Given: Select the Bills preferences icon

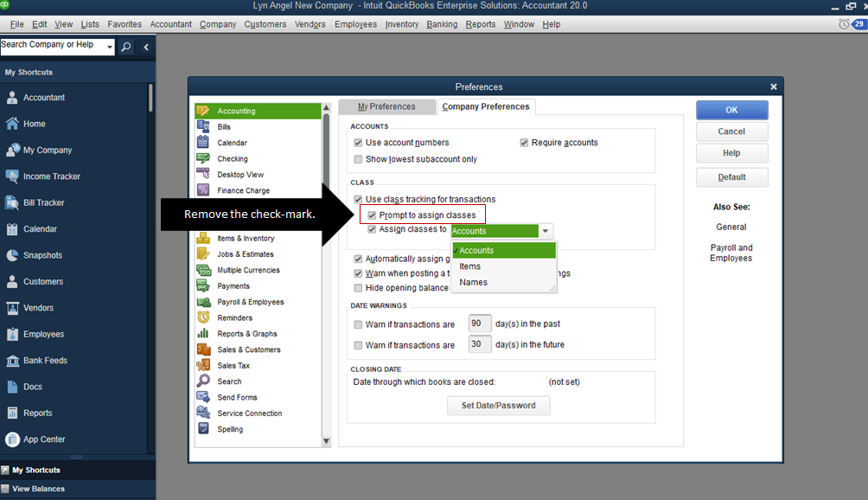Looking at the screenshot, I should click(x=204, y=126).
